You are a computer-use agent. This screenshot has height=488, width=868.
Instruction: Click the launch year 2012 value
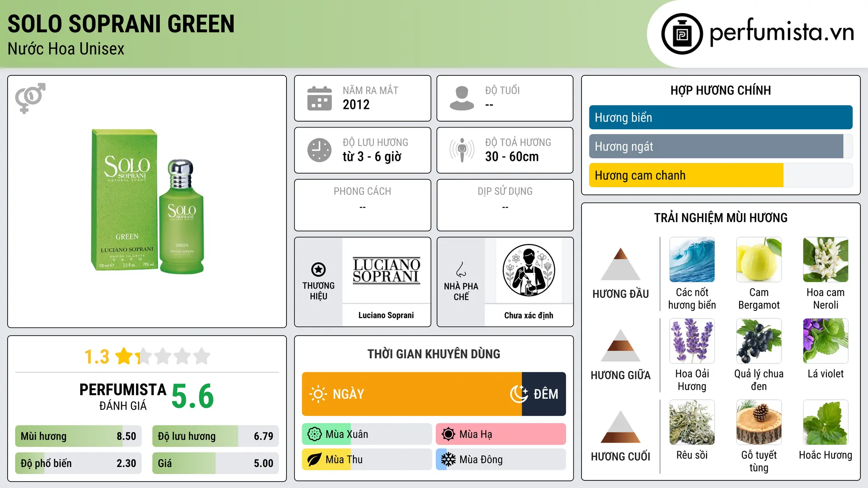(x=356, y=105)
